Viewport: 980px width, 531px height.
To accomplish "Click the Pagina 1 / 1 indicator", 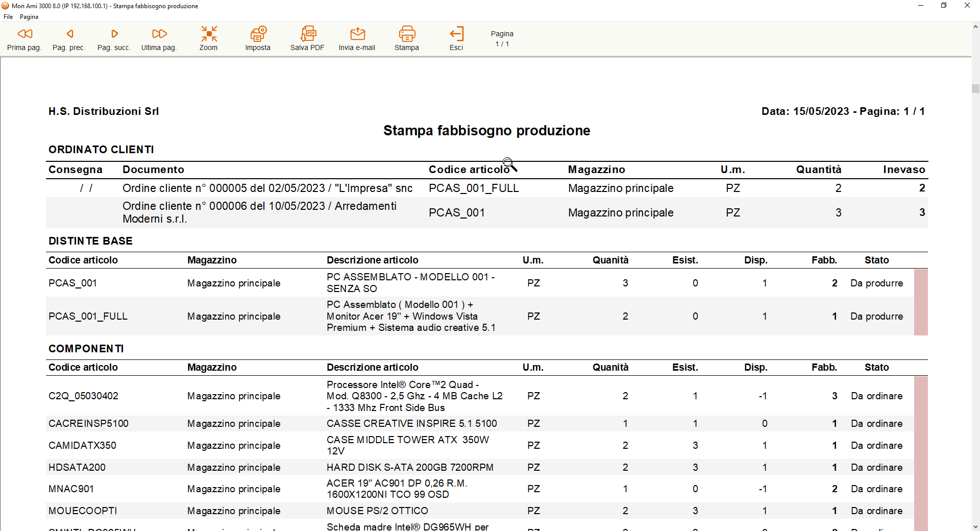I will click(502, 39).
